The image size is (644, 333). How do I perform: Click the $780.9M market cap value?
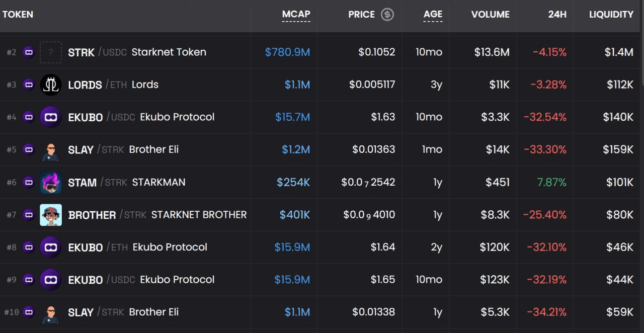pyautogui.click(x=287, y=52)
